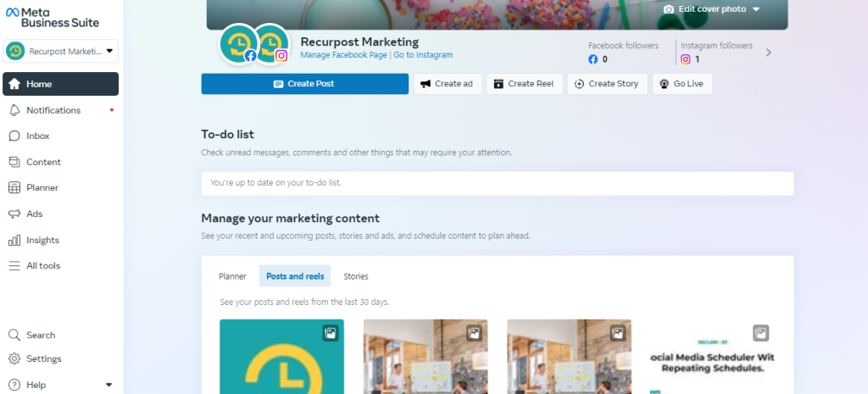Click the Create Story button
868x394 pixels.
pos(607,84)
